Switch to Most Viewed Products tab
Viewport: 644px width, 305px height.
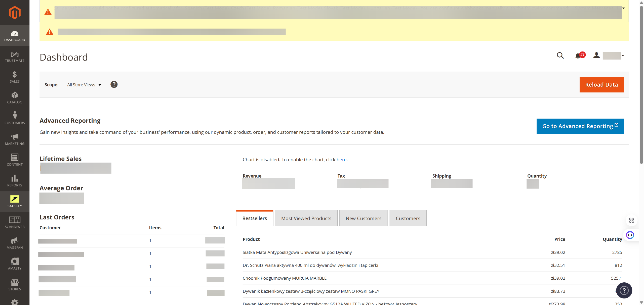click(306, 218)
